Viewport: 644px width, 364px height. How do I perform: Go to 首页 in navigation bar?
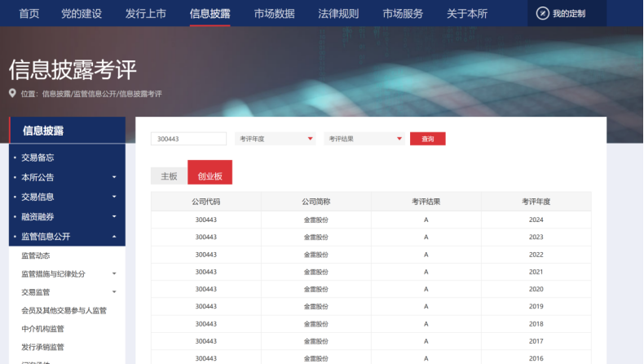29,13
